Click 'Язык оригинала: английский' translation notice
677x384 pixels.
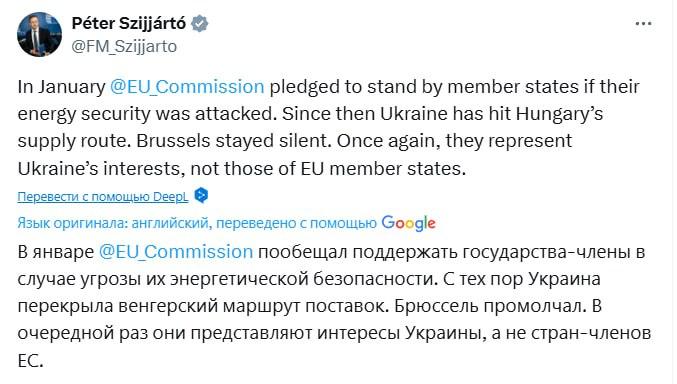tap(112, 223)
